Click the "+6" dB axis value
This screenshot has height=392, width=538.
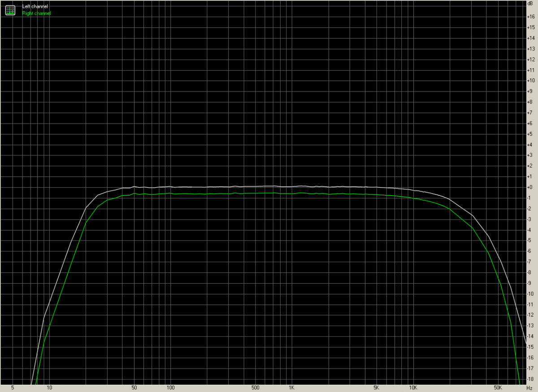point(530,124)
